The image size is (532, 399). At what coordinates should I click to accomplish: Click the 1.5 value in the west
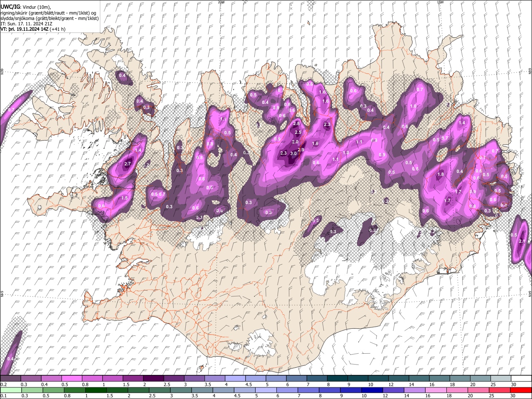pyautogui.click(x=125, y=198)
